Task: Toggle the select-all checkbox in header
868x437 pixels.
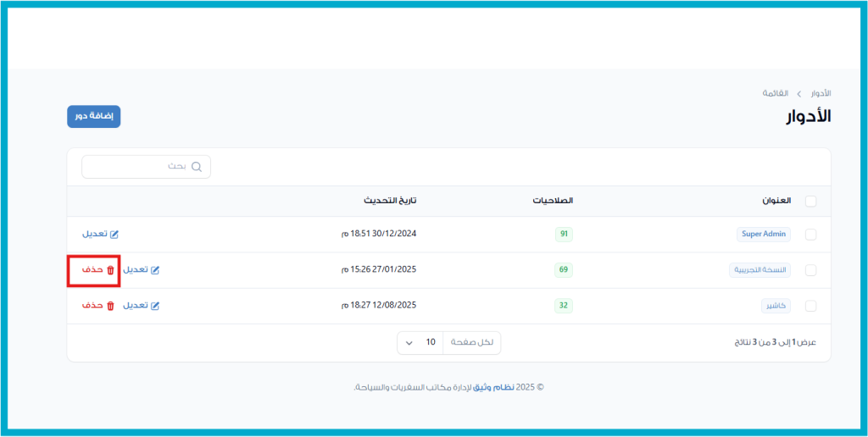Action: 810,202
